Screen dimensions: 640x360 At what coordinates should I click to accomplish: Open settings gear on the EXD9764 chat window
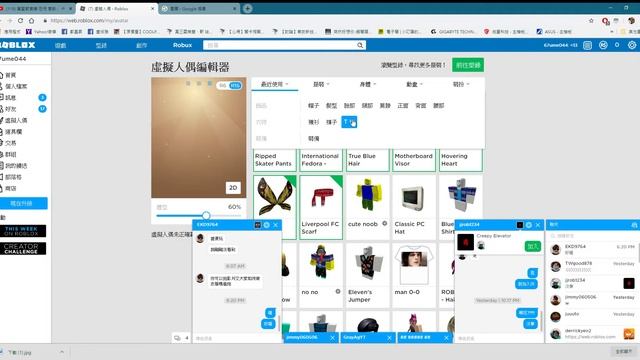[267, 225]
